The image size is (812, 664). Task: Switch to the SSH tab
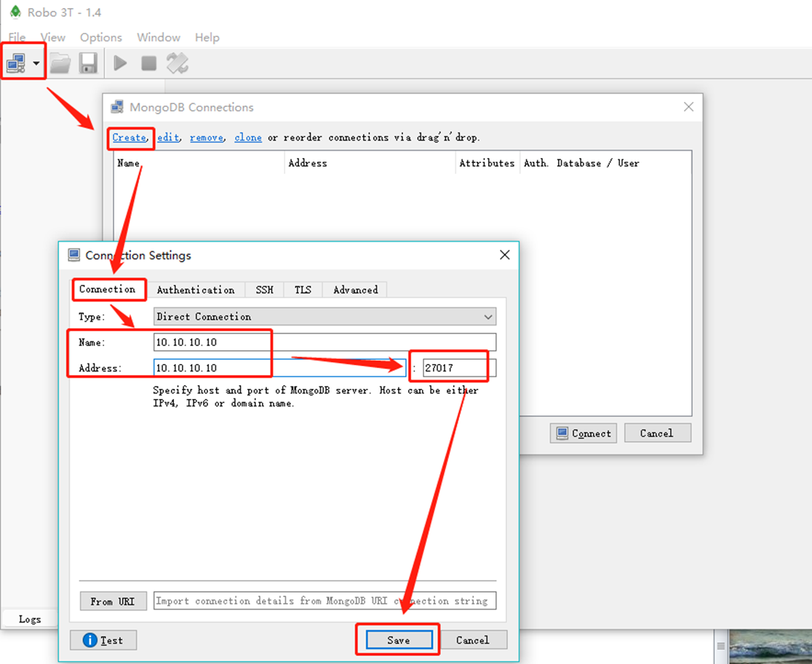tap(264, 290)
